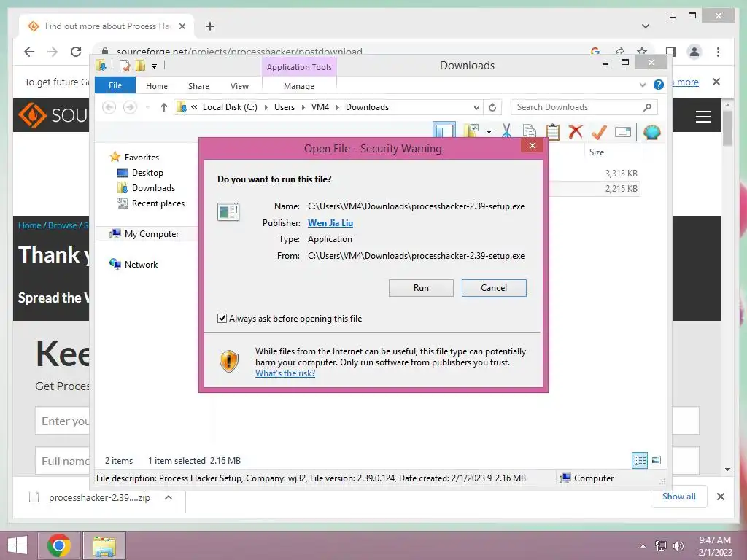Expand the ribbon chevron in explorer

[642, 85]
